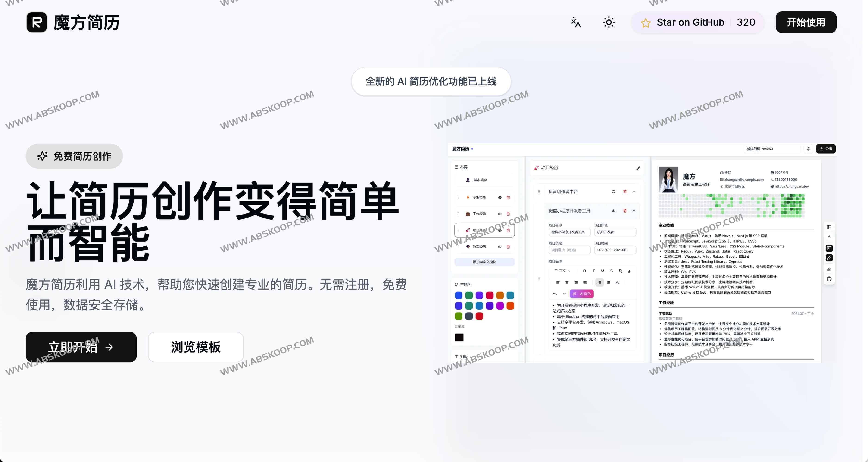The width and height of the screenshot is (868, 462).
Task: Click the 立即开始 button
Action: coord(81,347)
